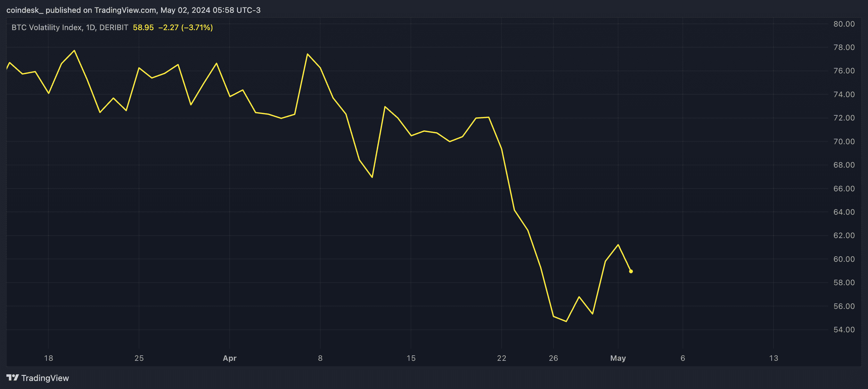Click the 13 date axis label
868x389 pixels.
(x=774, y=358)
